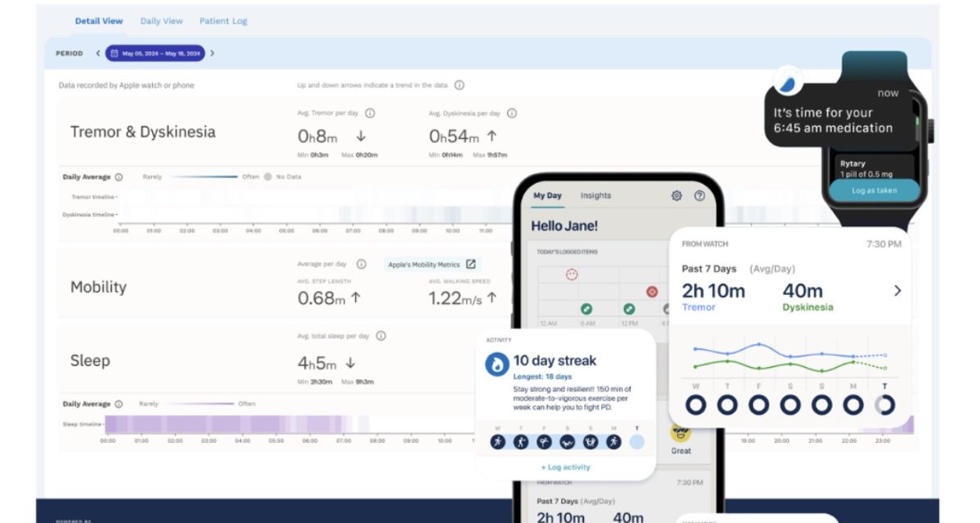
Task: Click the help question mark icon
Action: [699, 196]
